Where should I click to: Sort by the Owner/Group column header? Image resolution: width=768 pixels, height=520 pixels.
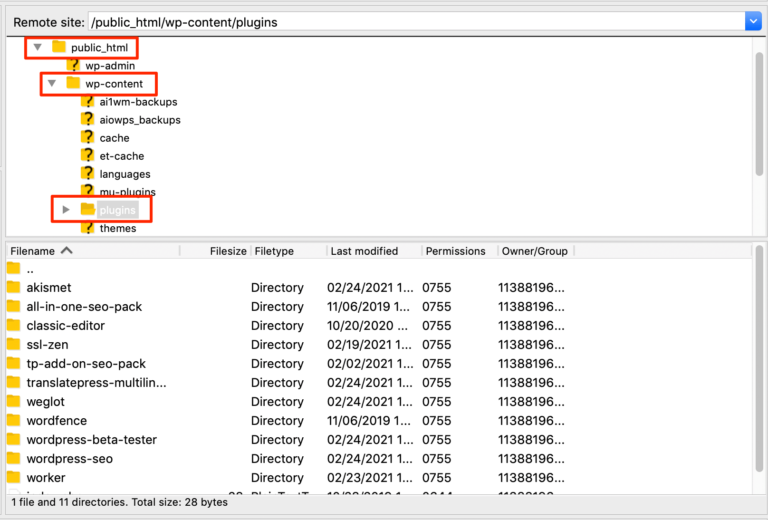click(534, 251)
